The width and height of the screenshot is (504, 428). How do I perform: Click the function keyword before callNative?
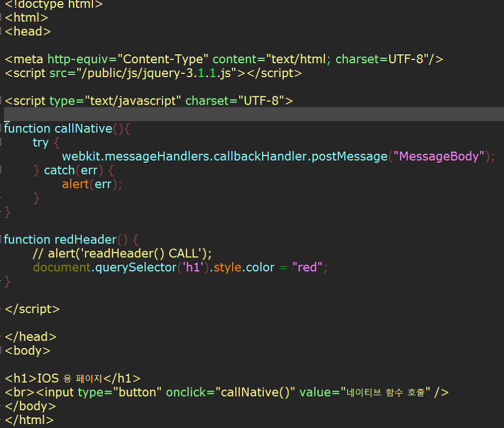point(27,129)
